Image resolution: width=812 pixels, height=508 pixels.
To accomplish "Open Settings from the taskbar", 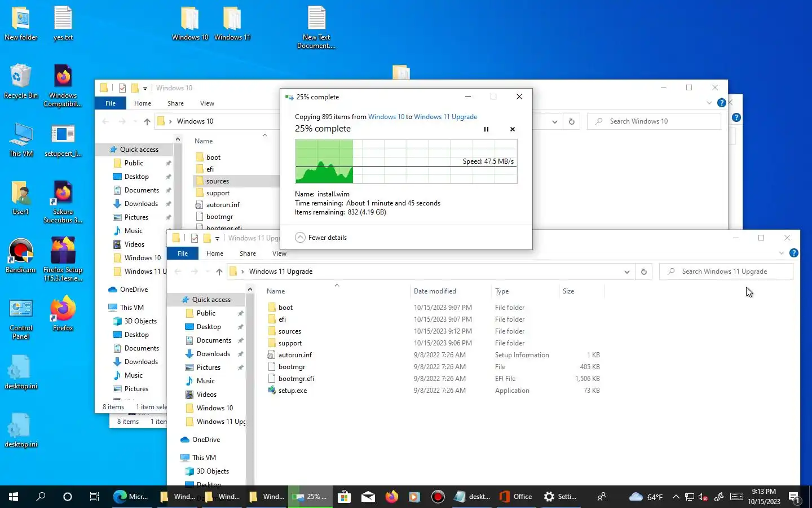I will 560,497.
